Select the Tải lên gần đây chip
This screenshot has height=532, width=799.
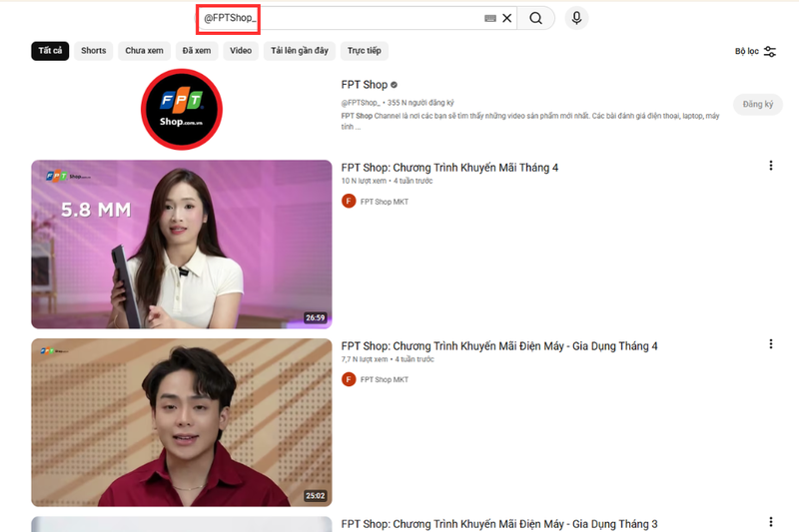[x=300, y=50]
